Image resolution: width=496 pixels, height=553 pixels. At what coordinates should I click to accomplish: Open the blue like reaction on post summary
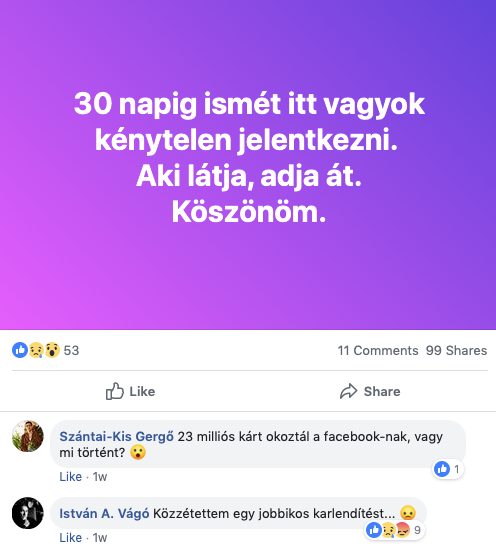coord(20,350)
